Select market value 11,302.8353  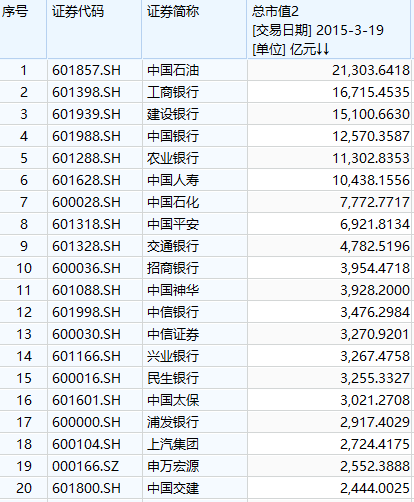tap(329, 158)
